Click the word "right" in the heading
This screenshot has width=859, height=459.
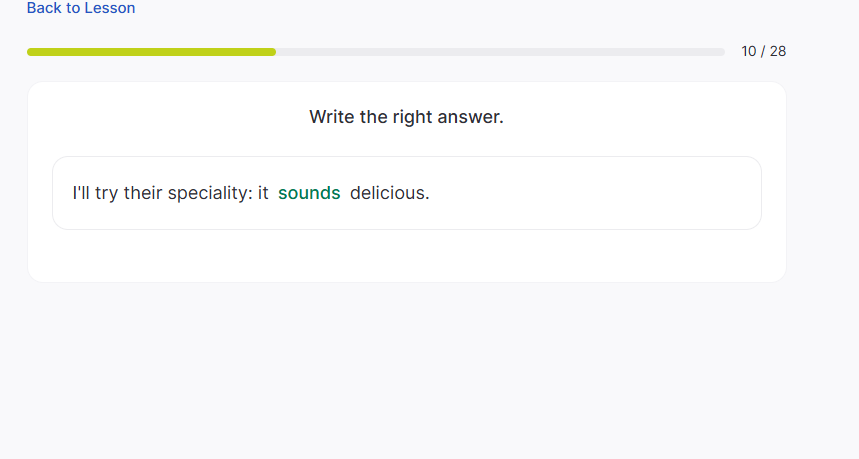(413, 117)
